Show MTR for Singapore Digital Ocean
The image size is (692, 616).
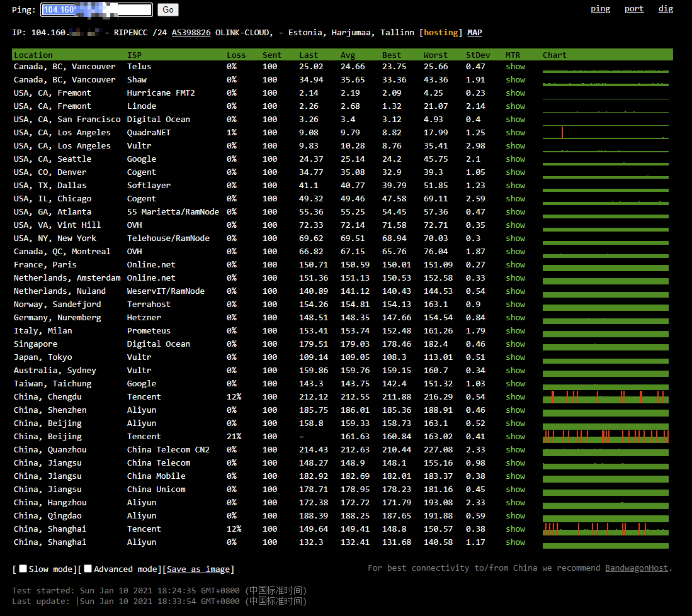(515, 344)
